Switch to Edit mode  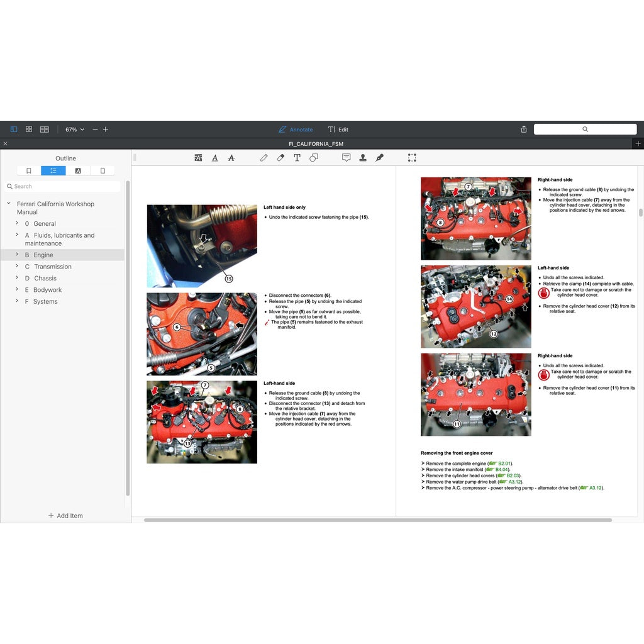[x=338, y=130]
